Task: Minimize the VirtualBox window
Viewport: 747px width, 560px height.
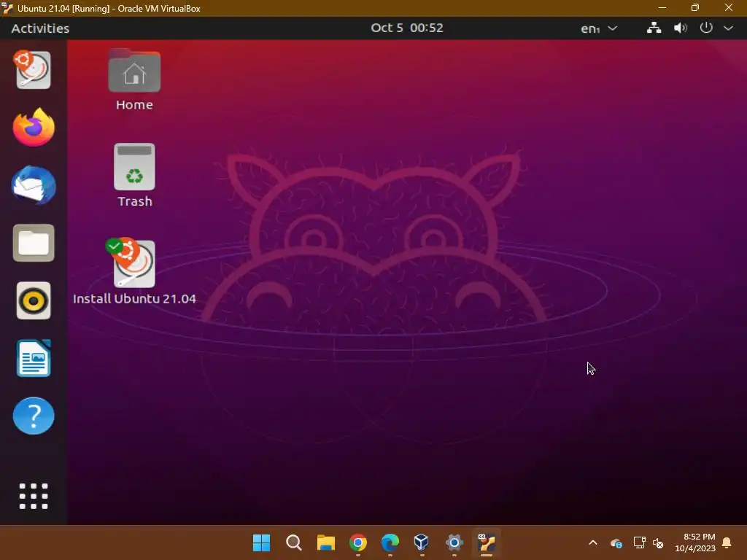Action: click(662, 8)
